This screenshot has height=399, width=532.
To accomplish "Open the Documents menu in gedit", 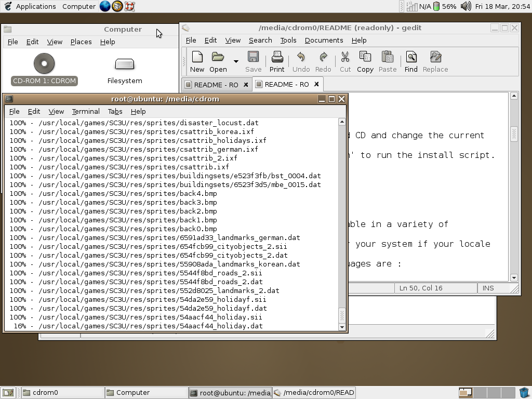I will (324, 40).
